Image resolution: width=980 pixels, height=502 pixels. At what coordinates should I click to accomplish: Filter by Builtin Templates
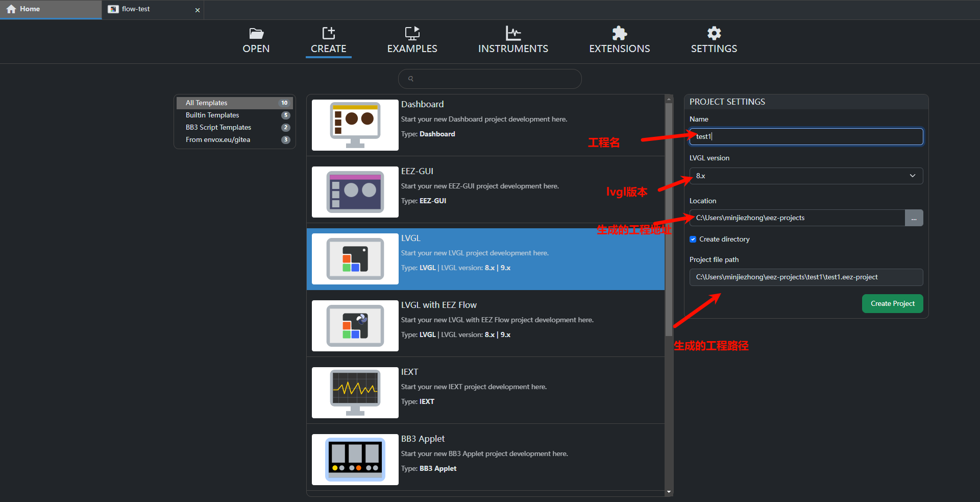click(212, 115)
